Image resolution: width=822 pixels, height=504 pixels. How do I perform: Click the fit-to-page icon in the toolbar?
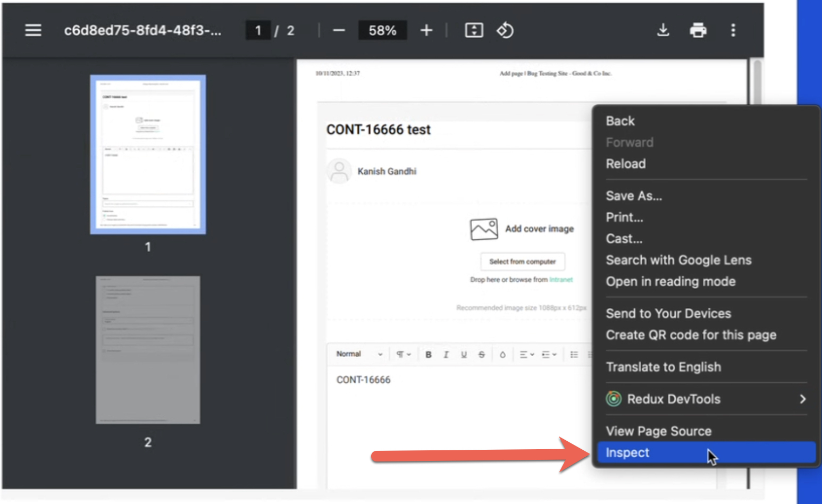(x=473, y=30)
